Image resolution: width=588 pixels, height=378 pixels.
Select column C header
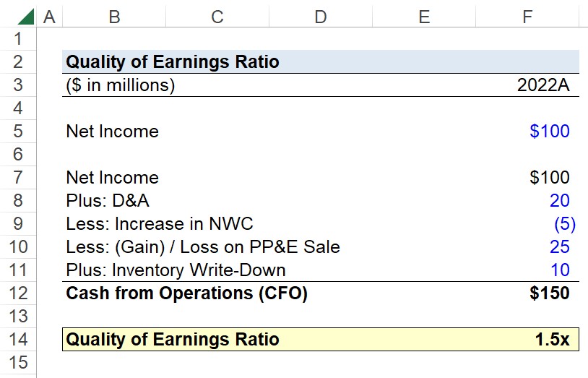click(x=217, y=17)
